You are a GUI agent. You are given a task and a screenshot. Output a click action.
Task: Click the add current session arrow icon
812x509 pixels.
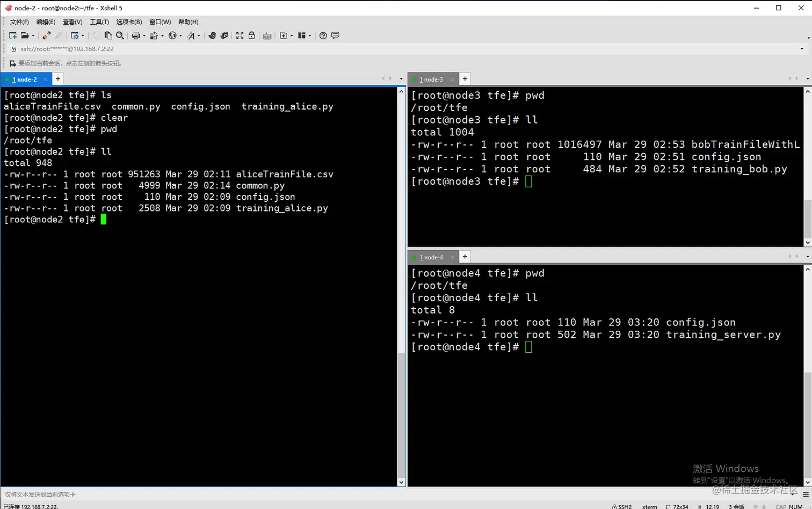tap(13, 63)
